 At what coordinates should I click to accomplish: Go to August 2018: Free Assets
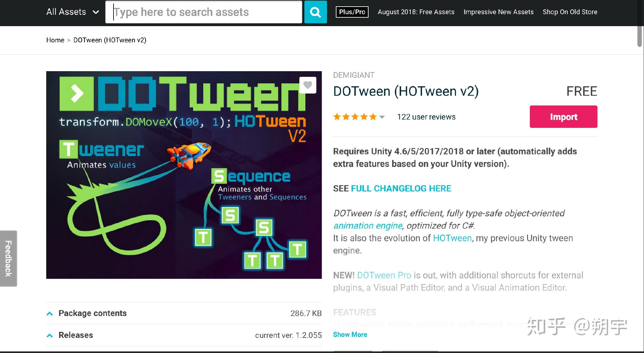pos(416,12)
